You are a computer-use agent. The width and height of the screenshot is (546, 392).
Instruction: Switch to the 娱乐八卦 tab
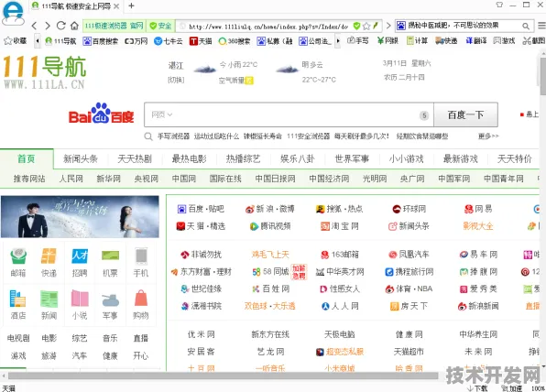point(298,159)
